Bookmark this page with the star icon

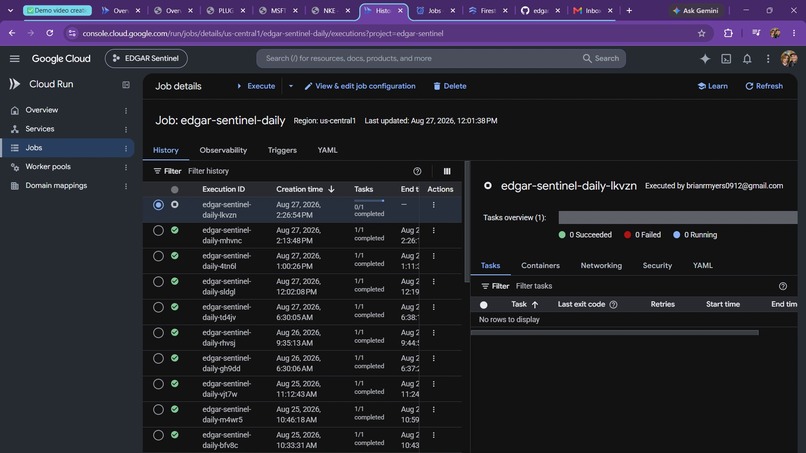point(701,33)
